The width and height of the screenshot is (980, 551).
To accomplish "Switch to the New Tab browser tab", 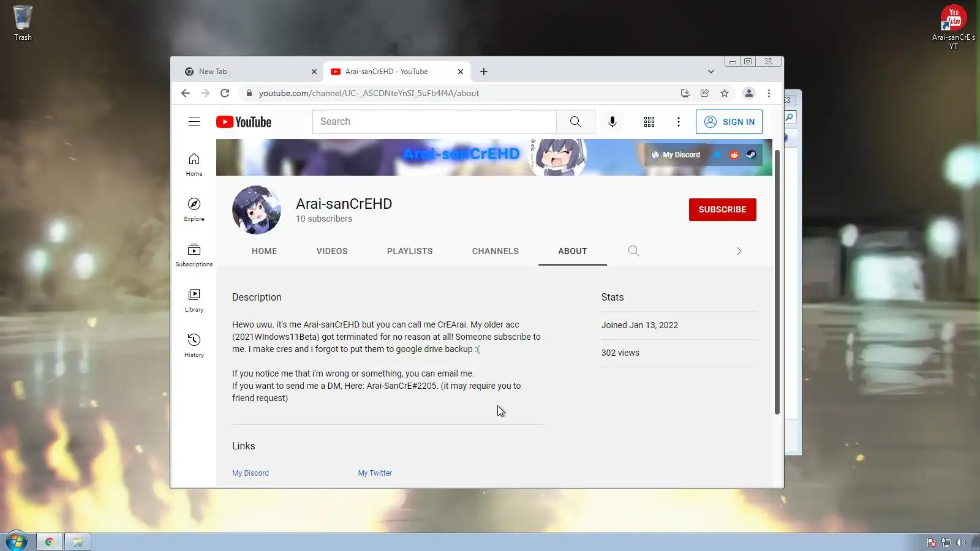I will point(250,72).
